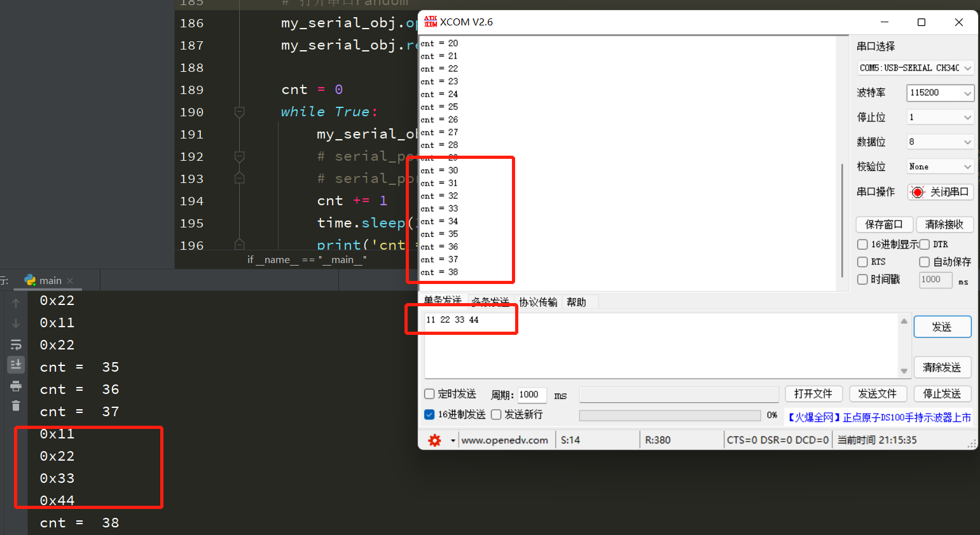Toggle the DTR checkbox

(x=924, y=244)
